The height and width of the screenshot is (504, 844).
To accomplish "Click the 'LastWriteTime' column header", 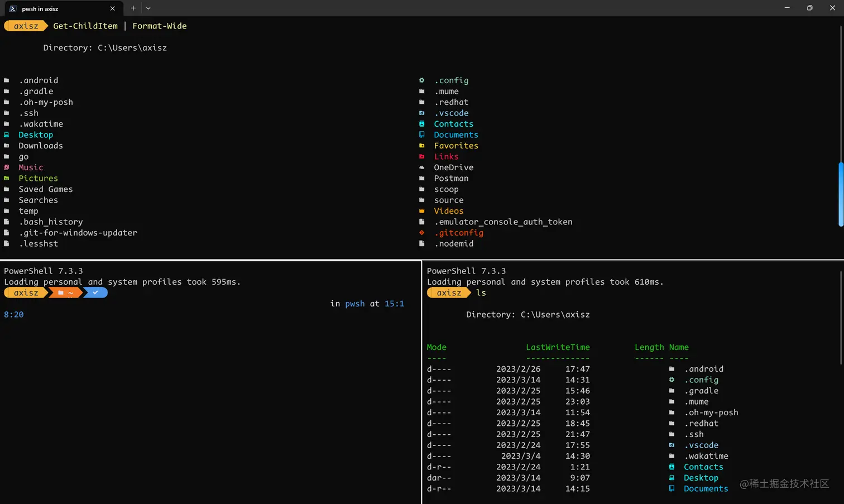I will (x=558, y=347).
